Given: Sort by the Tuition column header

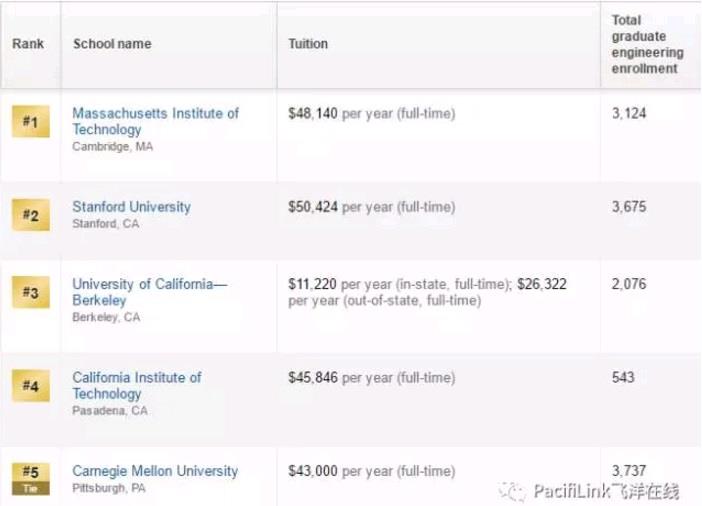Looking at the screenshot, I should point(308,45).
